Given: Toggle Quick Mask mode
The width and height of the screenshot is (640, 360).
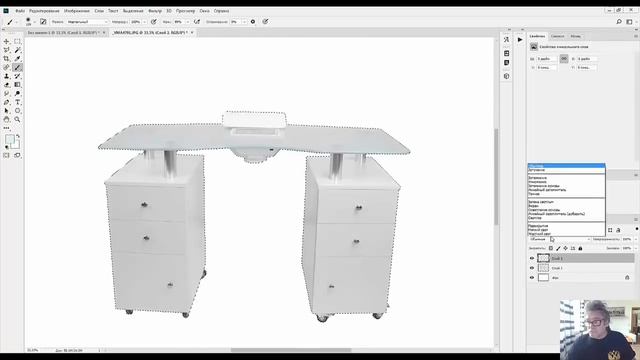Looking at the screenshot, I should (7, 155).
